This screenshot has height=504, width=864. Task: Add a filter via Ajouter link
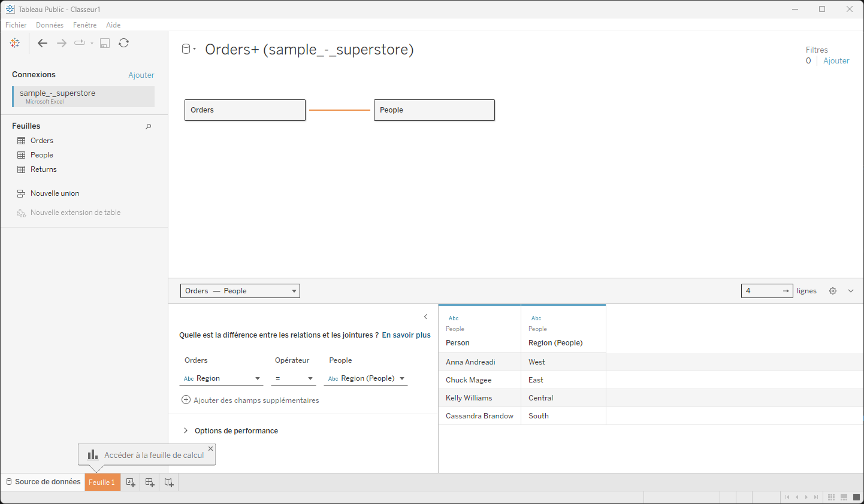[836, 61]
